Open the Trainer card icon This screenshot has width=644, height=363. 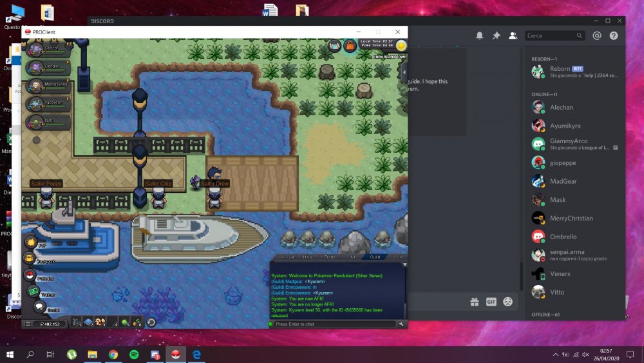coord(32,291)
